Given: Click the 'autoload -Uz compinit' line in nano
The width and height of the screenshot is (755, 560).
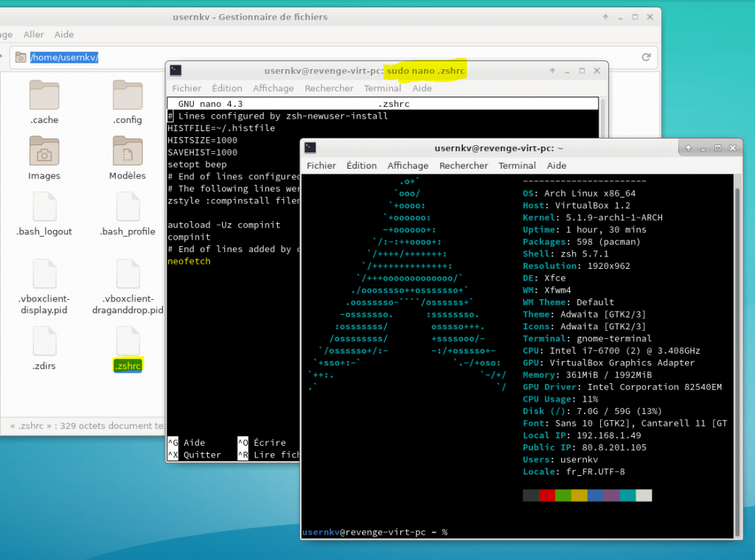Looking at the screenshot, I should click(x=224, y=225).
